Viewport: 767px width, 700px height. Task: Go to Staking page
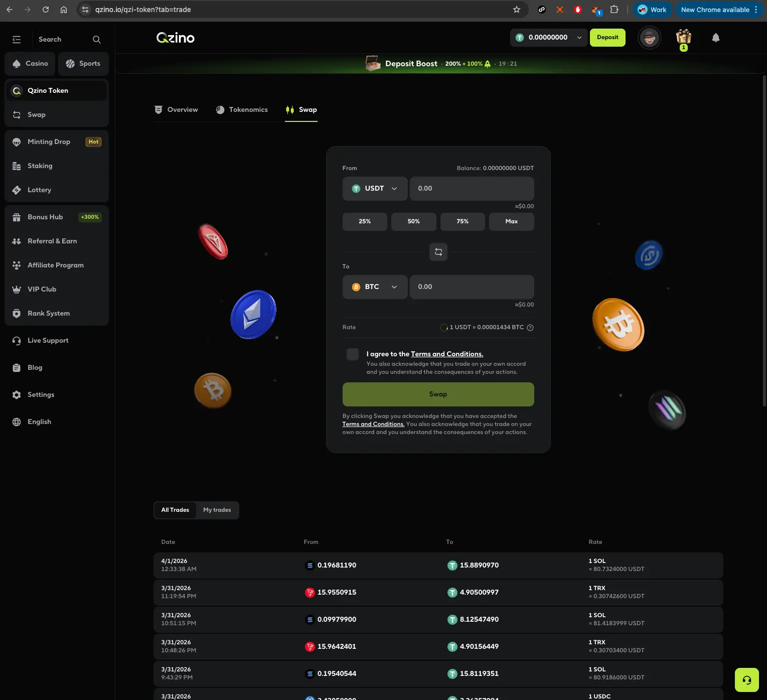(x=57, y=166)
